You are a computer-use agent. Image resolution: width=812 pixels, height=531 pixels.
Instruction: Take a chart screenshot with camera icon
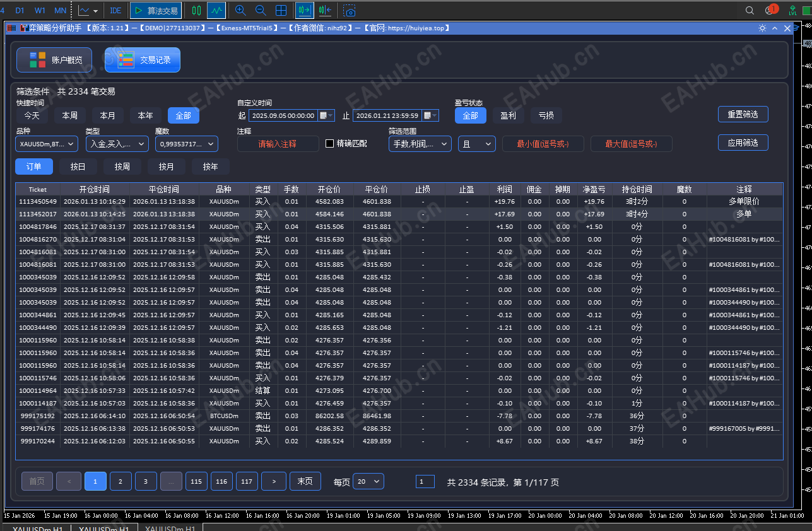(350, 10)
